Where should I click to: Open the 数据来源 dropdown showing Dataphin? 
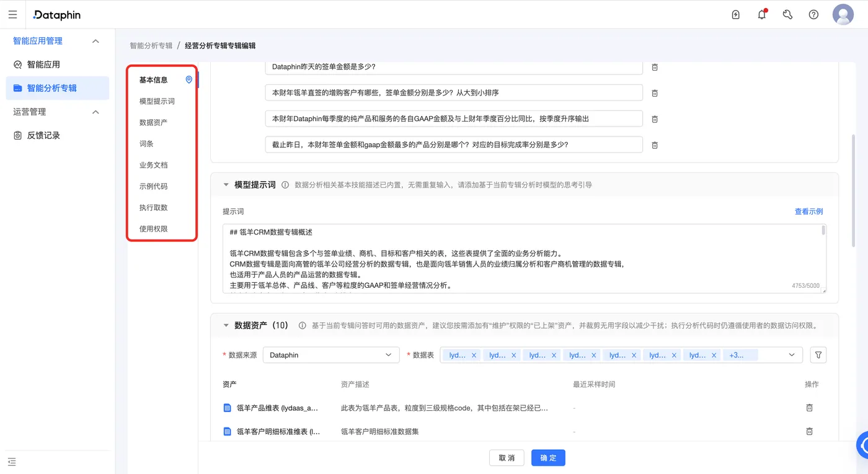pyautogui.click(x=331, y=355)
